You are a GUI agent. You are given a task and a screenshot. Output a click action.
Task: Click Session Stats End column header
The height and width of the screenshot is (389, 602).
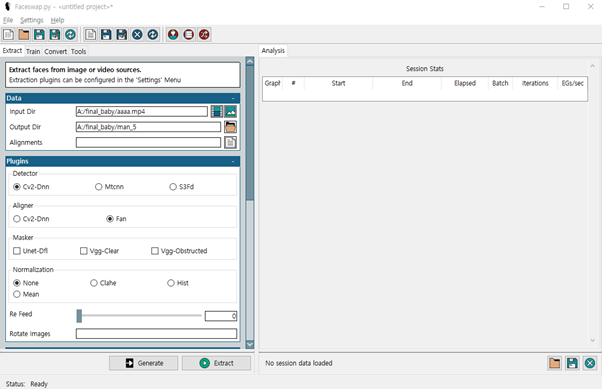407,83
